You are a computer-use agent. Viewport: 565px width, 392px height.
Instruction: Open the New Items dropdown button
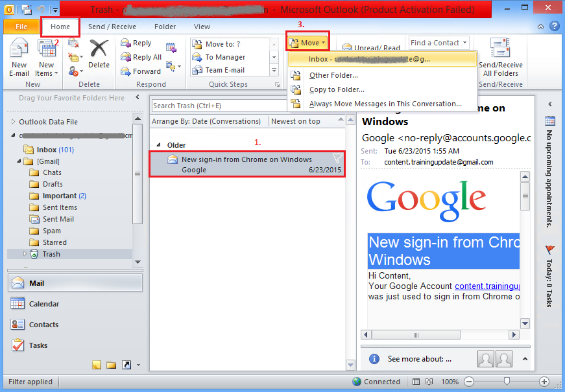(x=46, y=58)
